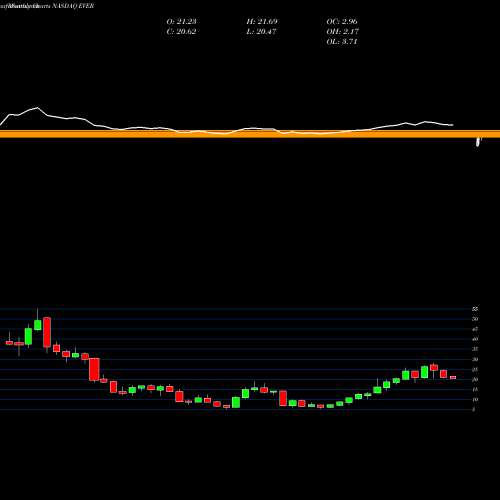
Task: Click the 30 price axis label
Action: coord(475,359)
